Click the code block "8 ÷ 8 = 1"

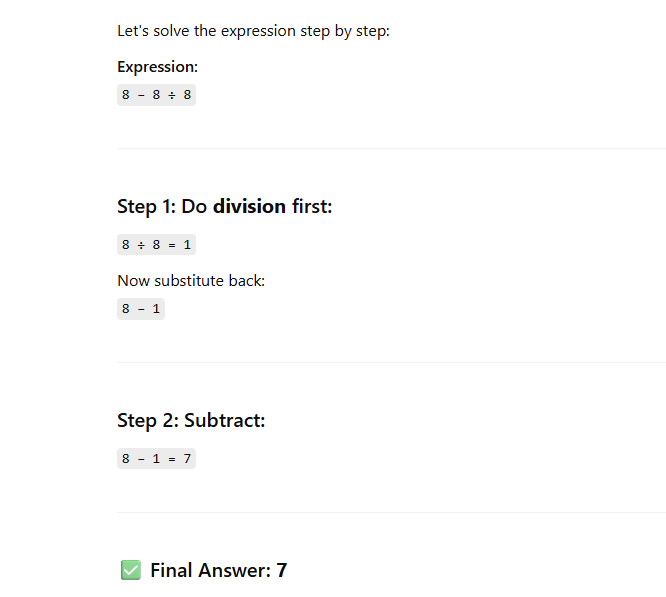(x=156, y=245)
